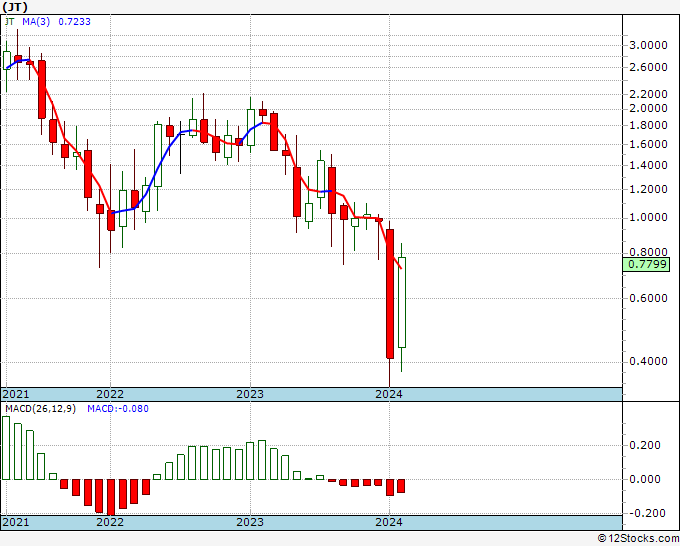Screen dimensions: 680x546
Task: Click the 1.4000 price axis label
Action: pos(648,165)
